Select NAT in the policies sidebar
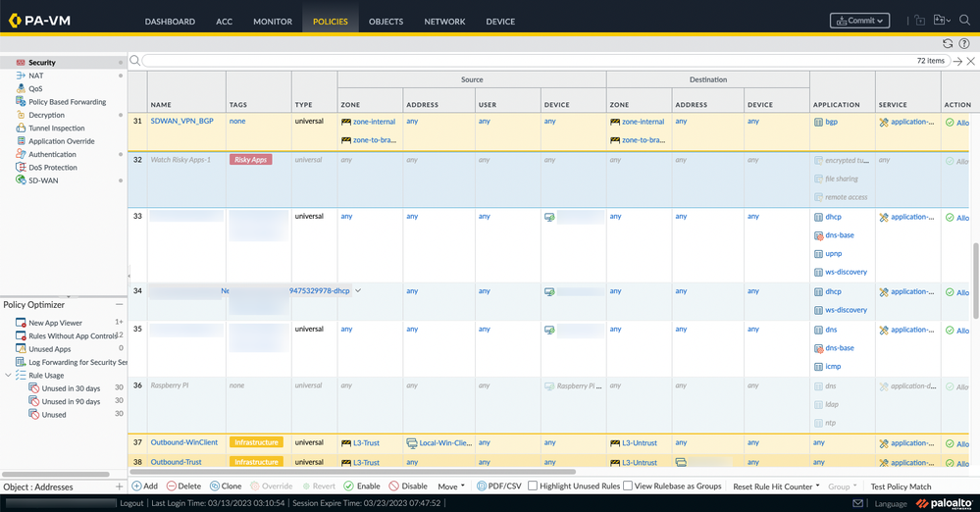Image resolution: width=980 pixels, height=512 pixels. pos(35,76)
